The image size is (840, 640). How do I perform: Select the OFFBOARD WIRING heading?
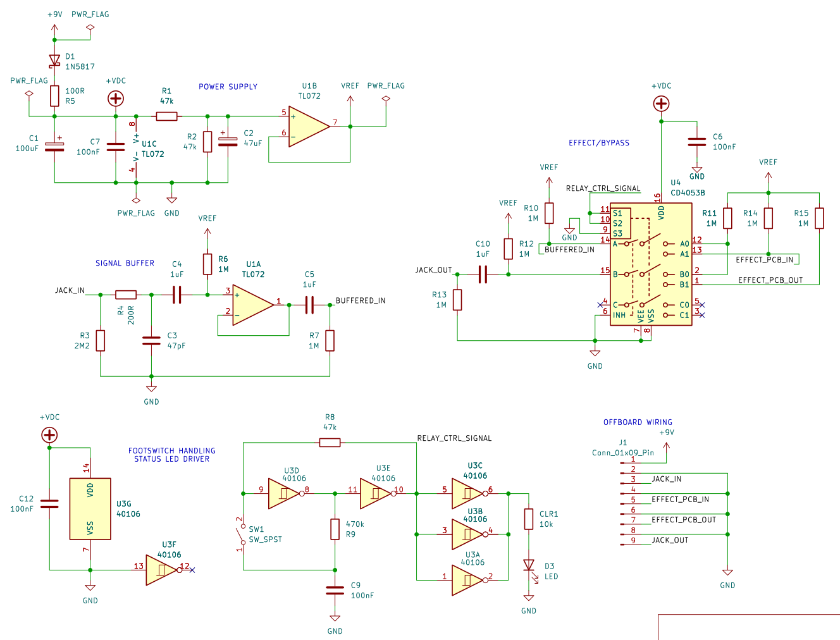click(x=638, y=422)
